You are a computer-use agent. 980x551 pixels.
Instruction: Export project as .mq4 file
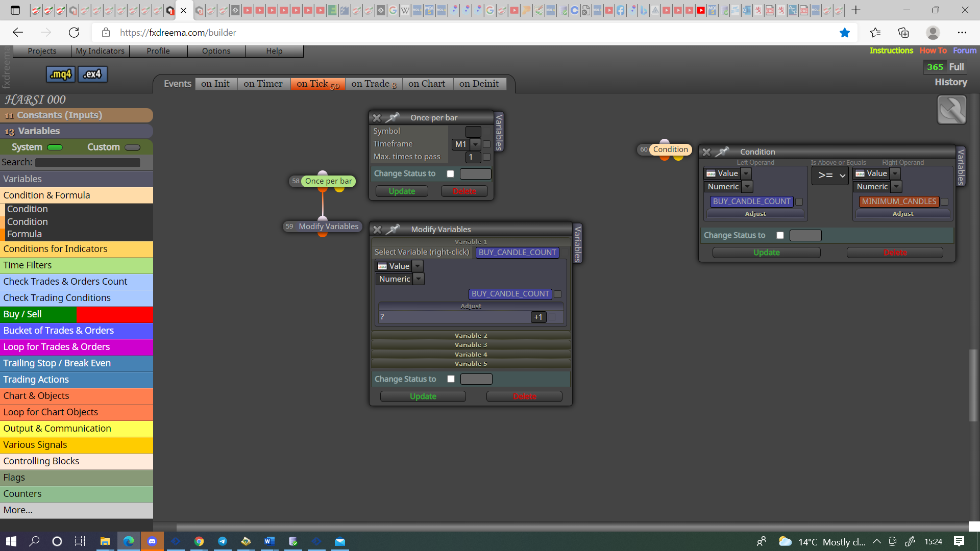(61, 74)
